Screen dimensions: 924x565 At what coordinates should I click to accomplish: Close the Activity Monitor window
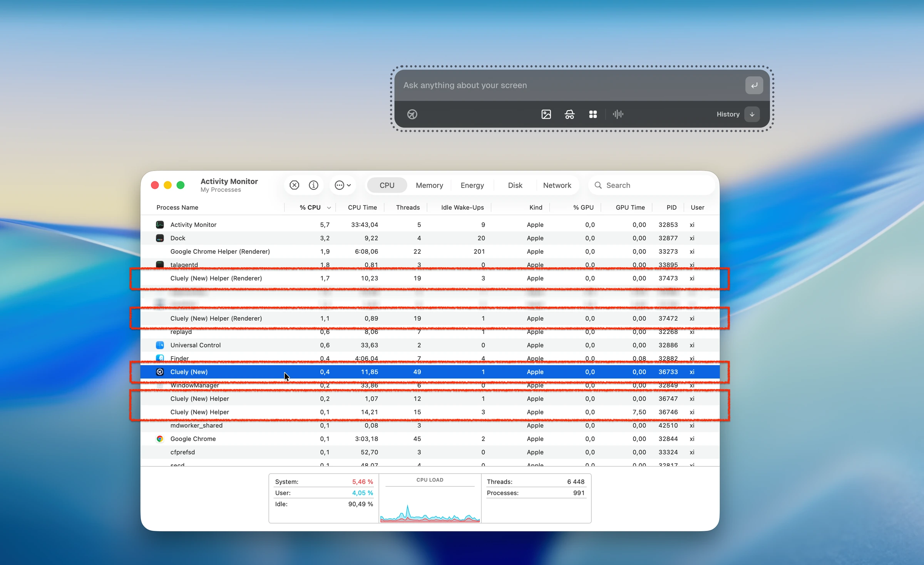point(155,185)
